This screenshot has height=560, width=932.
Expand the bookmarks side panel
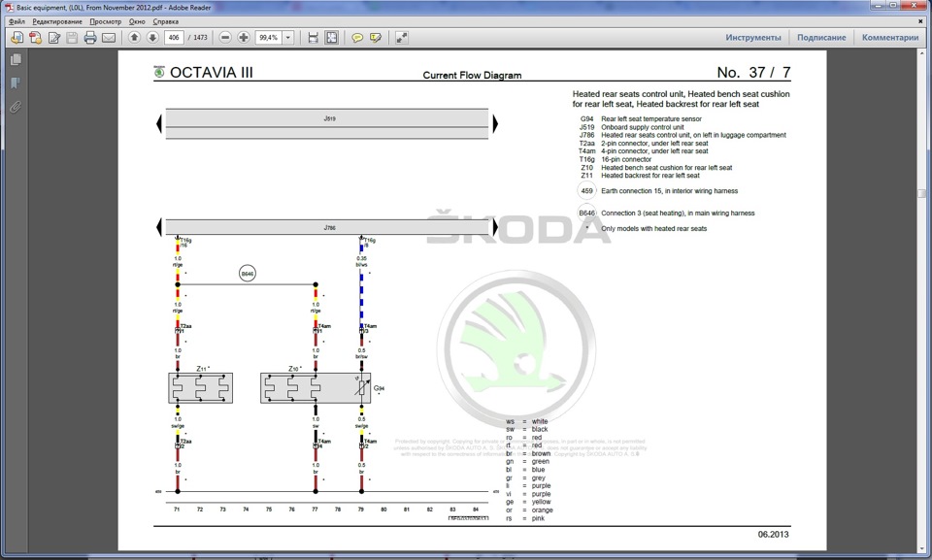[17, 83]
